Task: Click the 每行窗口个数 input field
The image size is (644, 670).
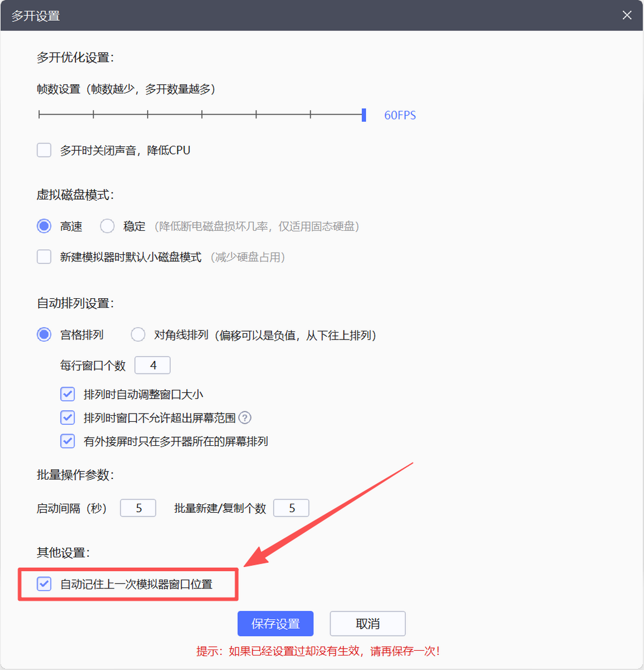Action: [x=152, y=365]
